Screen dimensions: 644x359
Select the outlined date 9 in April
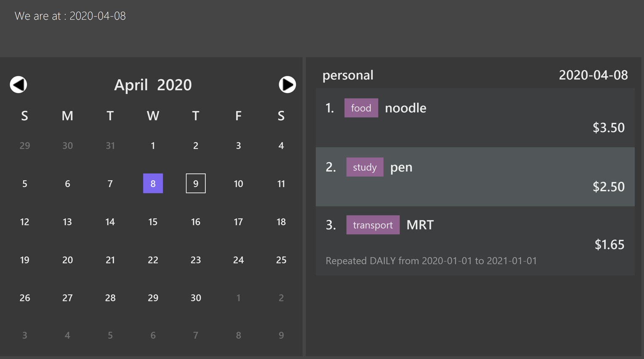(196, 183)
